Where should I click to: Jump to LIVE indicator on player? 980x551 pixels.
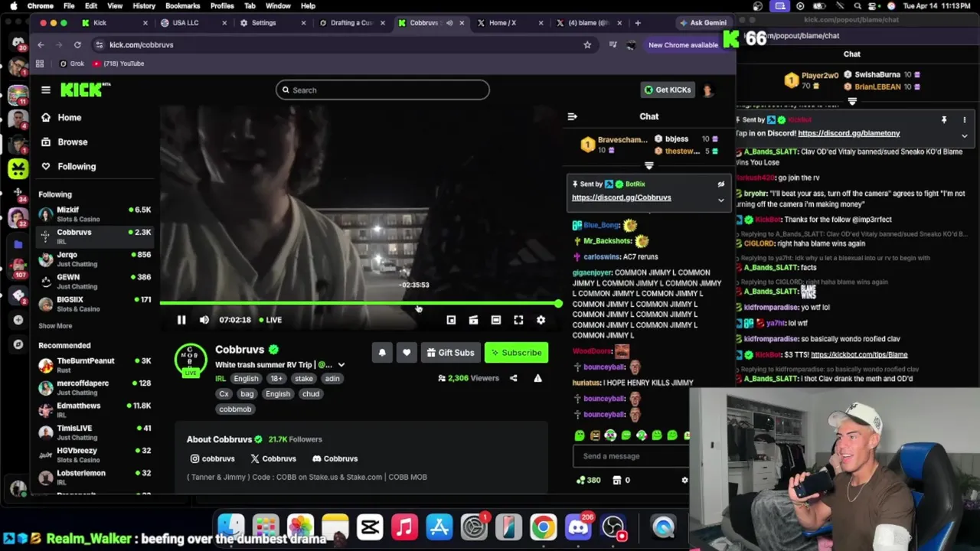point(270,320)
